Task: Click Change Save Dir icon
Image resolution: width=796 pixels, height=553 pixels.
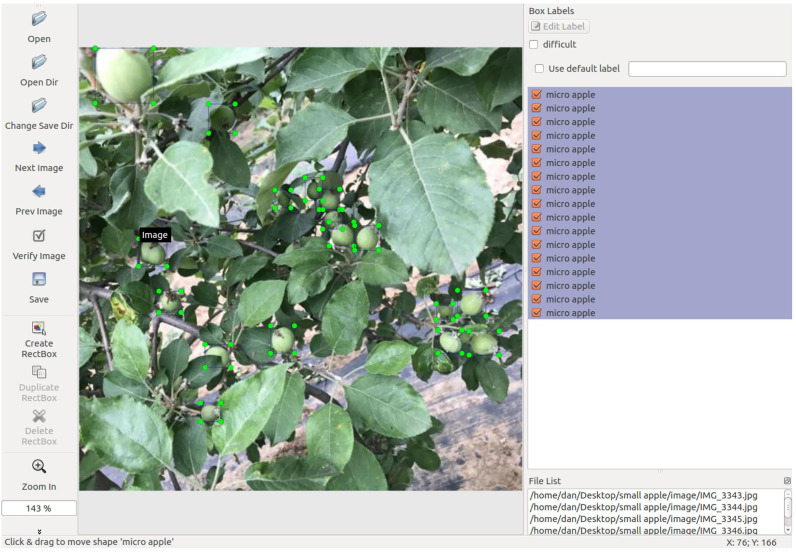Action: tap(39, 105)
